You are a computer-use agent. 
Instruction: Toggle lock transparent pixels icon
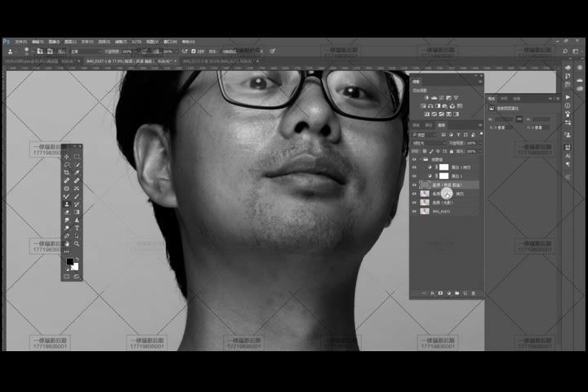click(425, 152)
